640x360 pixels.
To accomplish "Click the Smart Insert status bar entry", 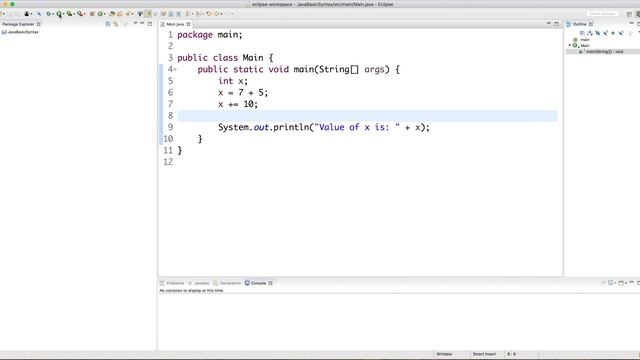I will click(484, 354).
